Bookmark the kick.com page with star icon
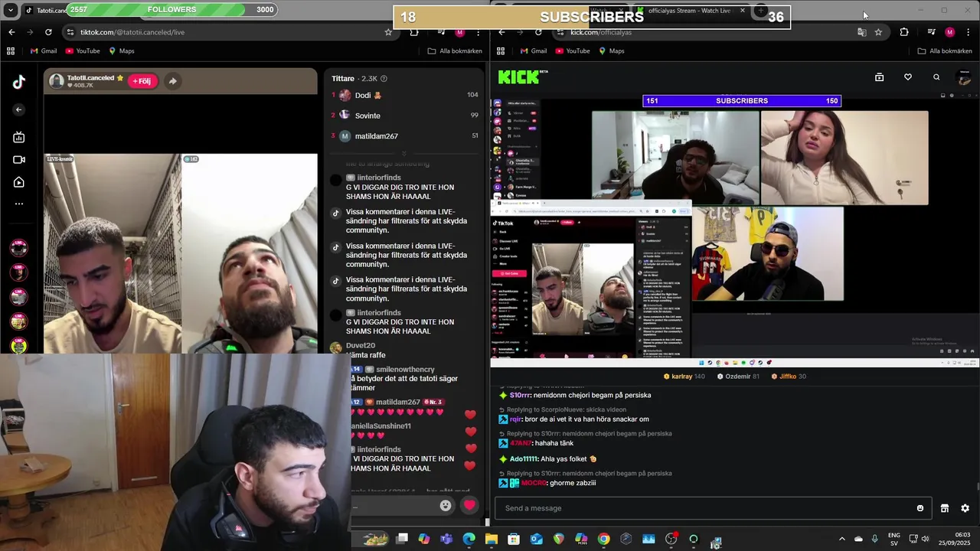The height and width of the screenshot is (551, 980). pos(878,32)
